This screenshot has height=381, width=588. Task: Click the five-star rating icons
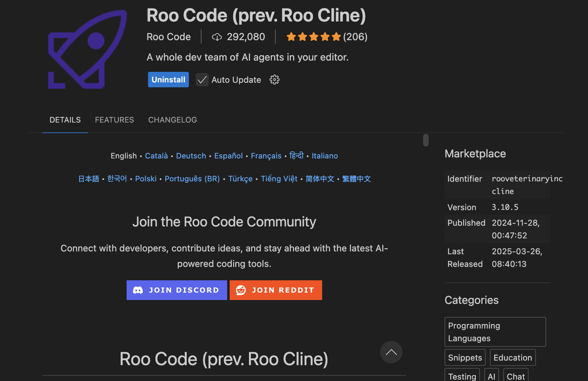313,37
